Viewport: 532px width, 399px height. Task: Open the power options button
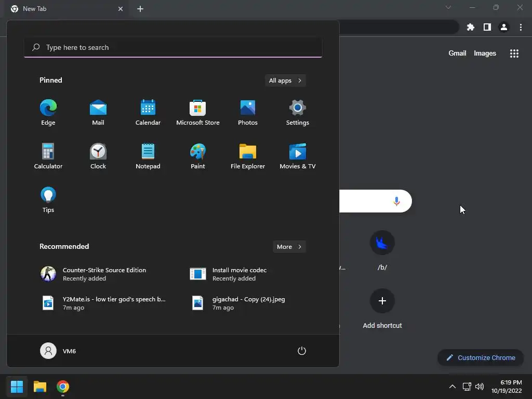pos(302,351)
